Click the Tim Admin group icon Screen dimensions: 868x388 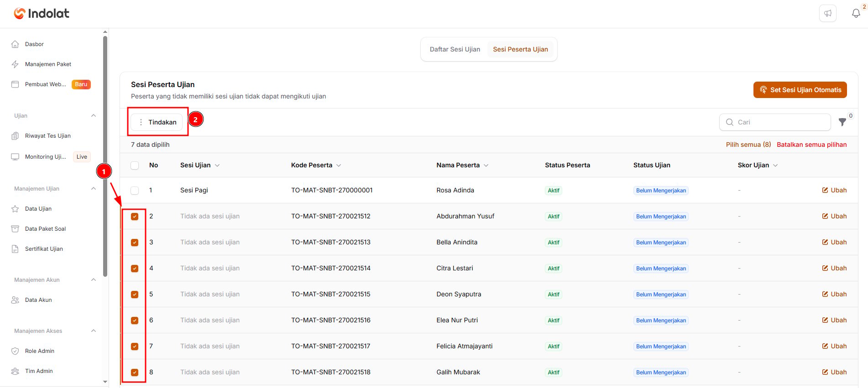tap(15, 371)
